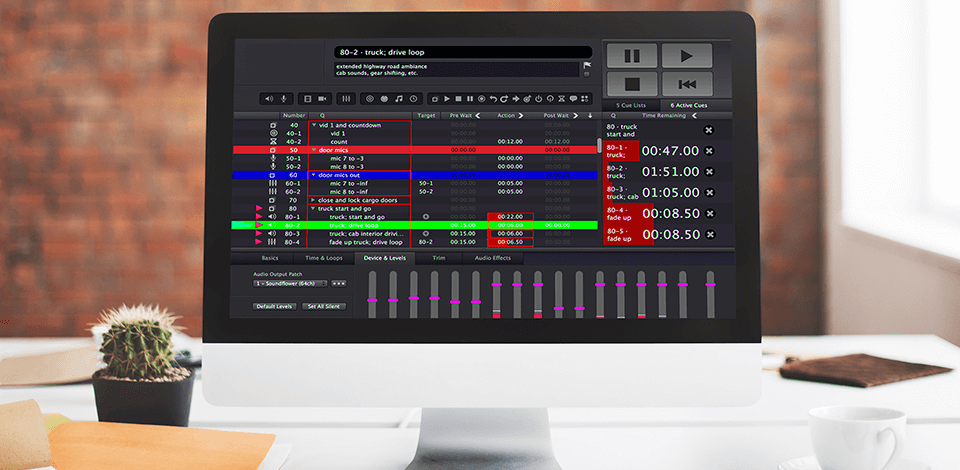Click the notes field 'extended highway road ambiance'
Viewport: 960px width, 470px height.
[x=457, y=69]
